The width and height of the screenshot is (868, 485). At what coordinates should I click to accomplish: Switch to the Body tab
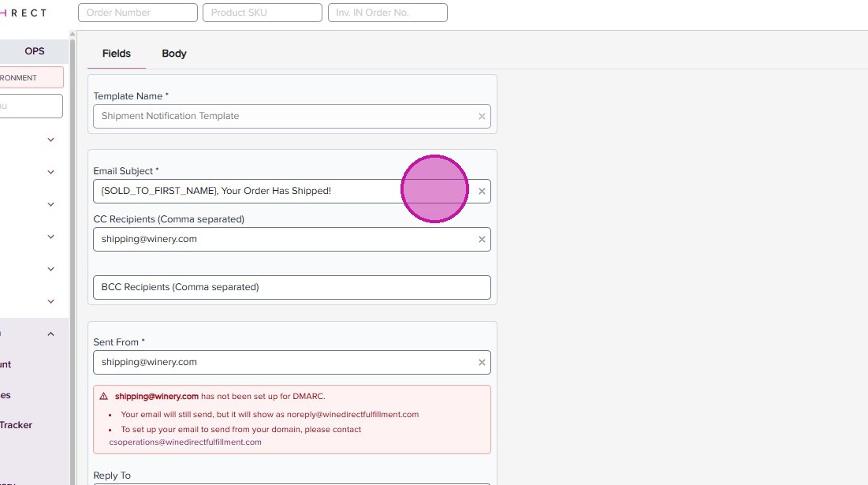click(x=174, y=54)
